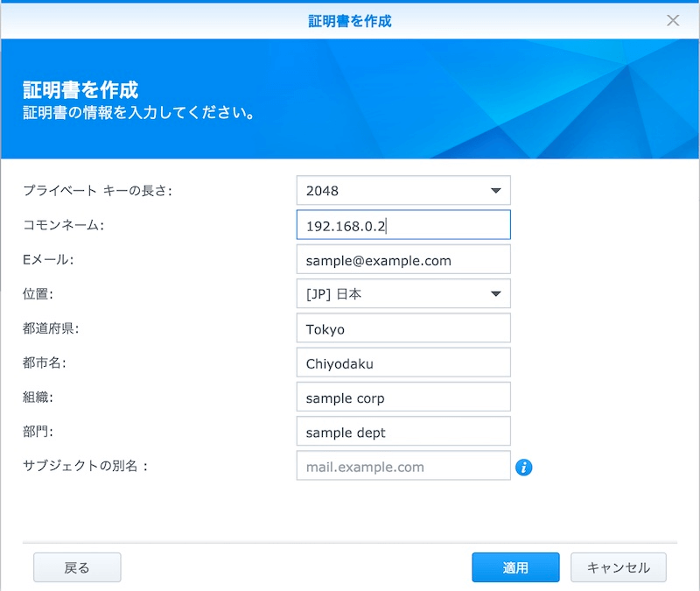This screenshot has width=700, height=591.
Task: Click the blue 適用 button
Action: tap(515, 567)
